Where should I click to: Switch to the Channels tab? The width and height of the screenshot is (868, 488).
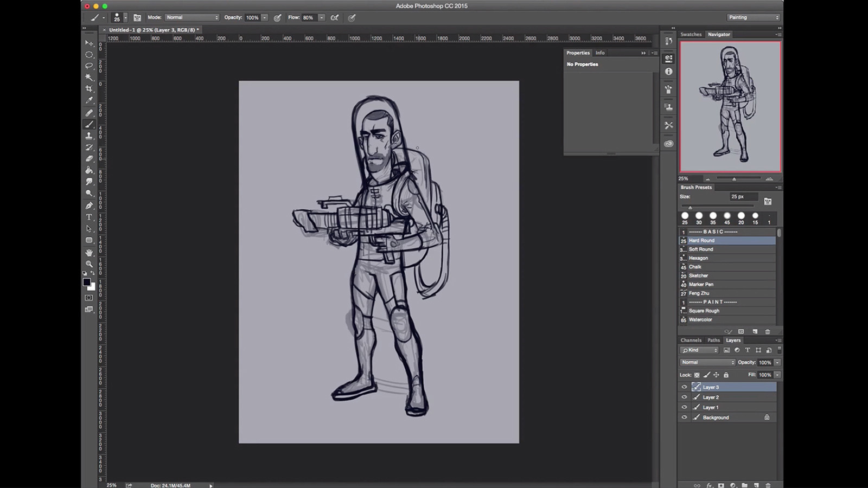[x=691, y=340]
